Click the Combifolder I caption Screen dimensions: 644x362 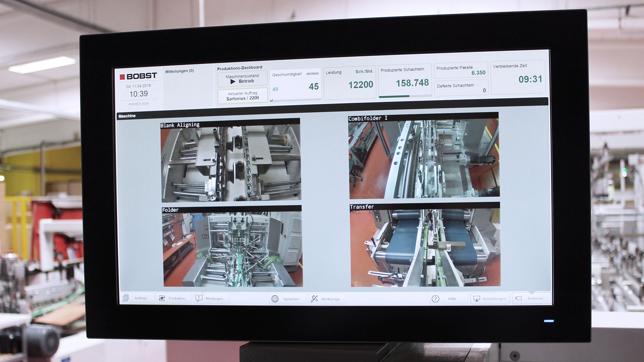pyautogui.click(x=368, y=118)
